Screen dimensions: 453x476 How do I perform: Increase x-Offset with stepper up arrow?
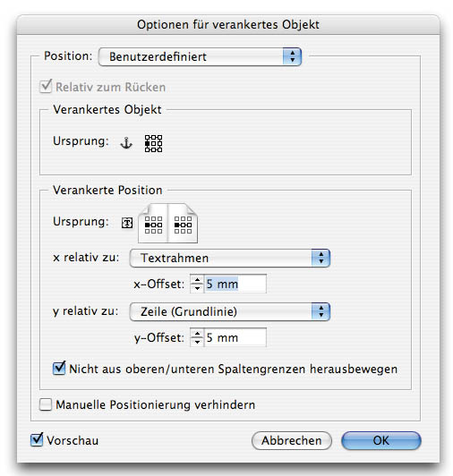click(x=197, y=280)
